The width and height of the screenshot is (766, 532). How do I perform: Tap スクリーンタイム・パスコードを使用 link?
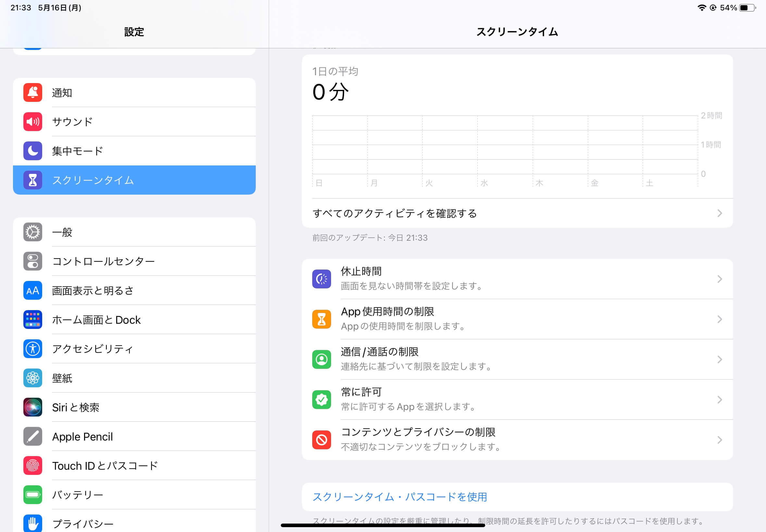point(400,497)
